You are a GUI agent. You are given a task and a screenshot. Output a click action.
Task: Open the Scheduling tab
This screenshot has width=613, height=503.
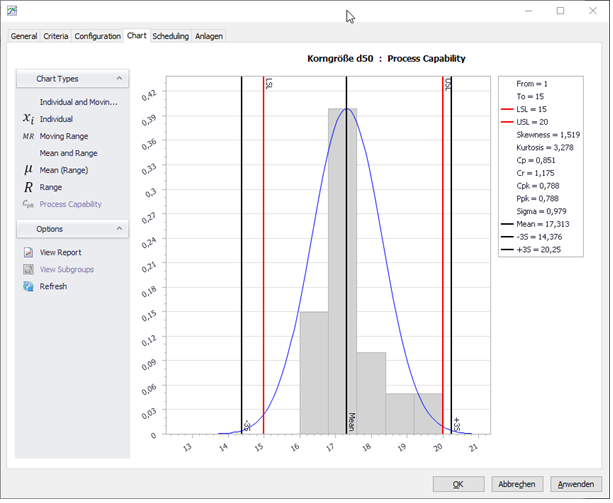pos(170,36)
